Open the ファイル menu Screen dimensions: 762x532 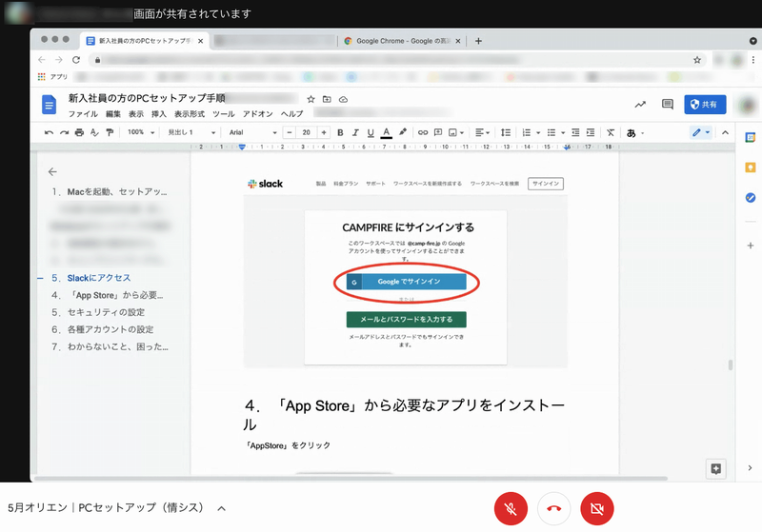point(82,113)
